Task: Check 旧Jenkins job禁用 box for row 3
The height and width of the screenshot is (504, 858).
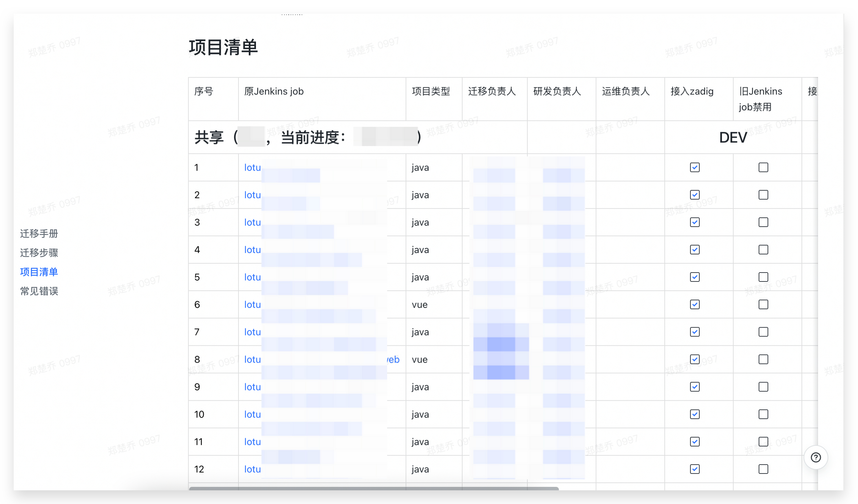Action: coord(763,222)
